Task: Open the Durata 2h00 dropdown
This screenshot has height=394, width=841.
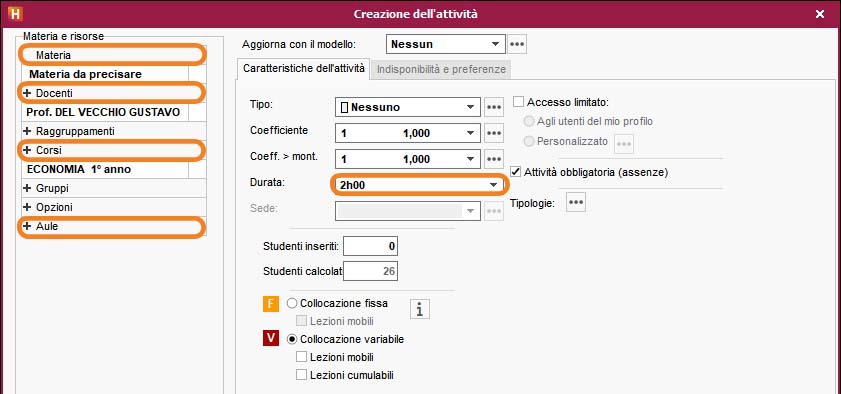Action: point(418,185)
